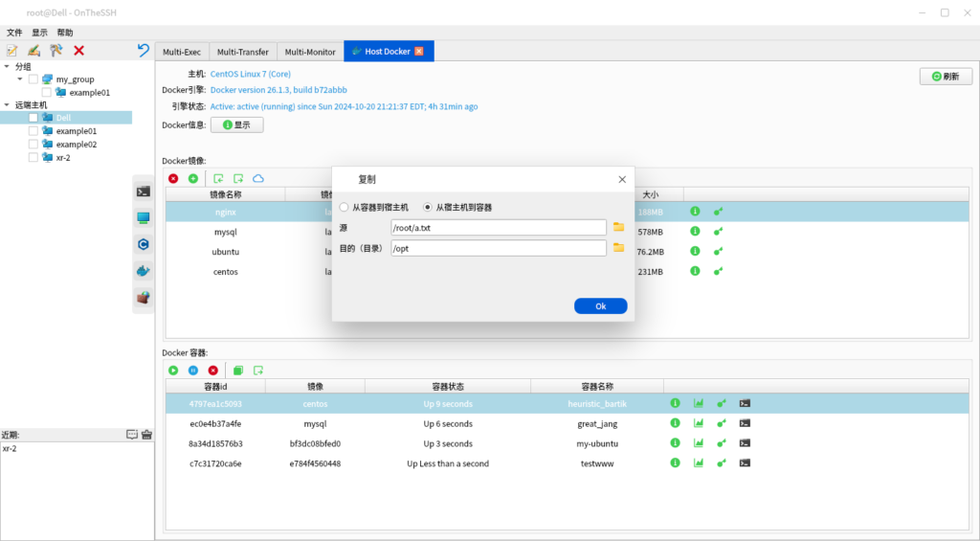Screen dimensions: 980x541
Task: Start container with the green play icon
Action: [x=173, y=370]
